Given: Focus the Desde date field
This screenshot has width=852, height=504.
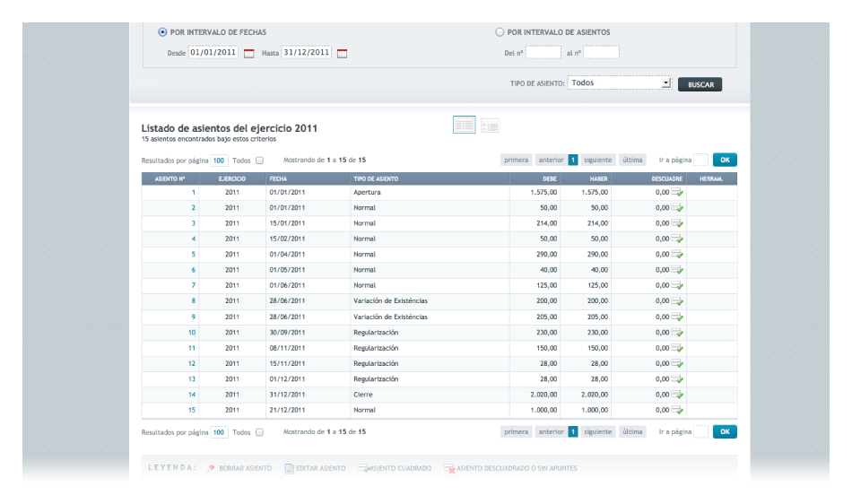Looking at the screenshot, I should click(x=213, y=52).
